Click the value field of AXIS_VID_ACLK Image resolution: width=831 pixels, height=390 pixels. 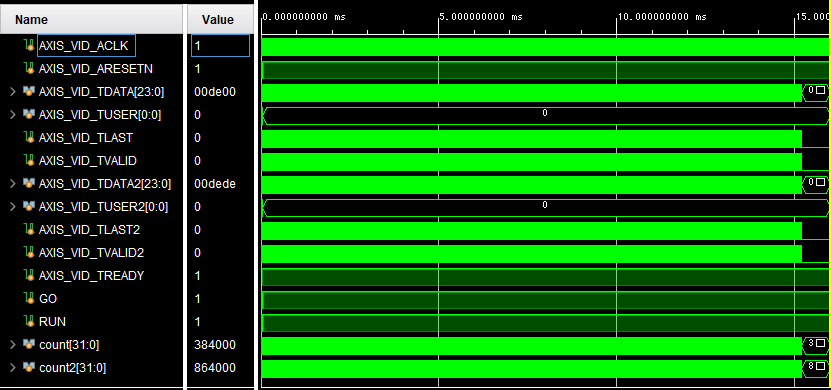click(x=220, y=46)
